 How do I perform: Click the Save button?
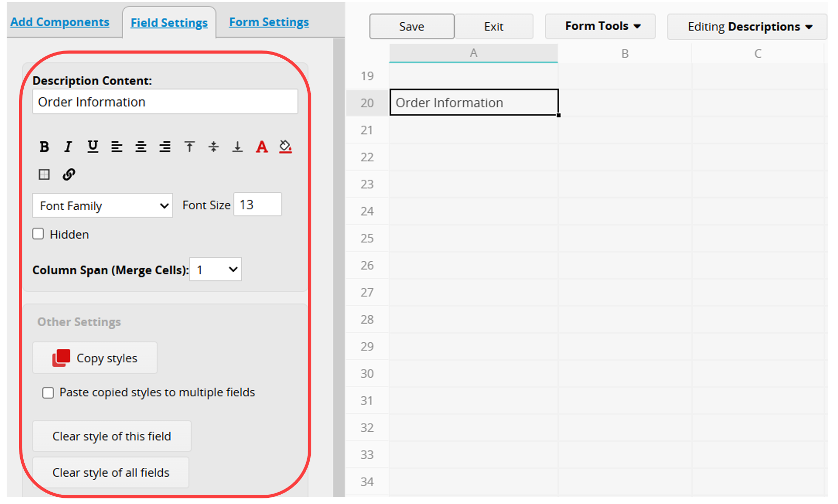[x=412, y=26]
